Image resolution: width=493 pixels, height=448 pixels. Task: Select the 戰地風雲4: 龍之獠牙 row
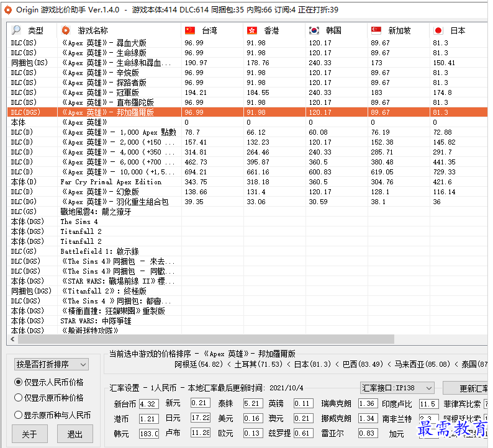[x=248, y=212]
